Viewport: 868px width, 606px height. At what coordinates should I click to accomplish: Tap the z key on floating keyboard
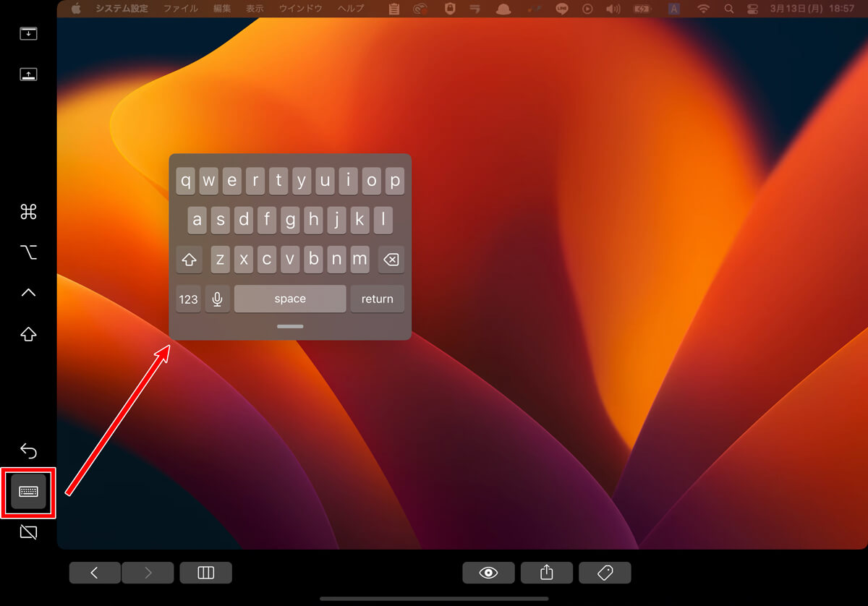(x=221, y=260)
